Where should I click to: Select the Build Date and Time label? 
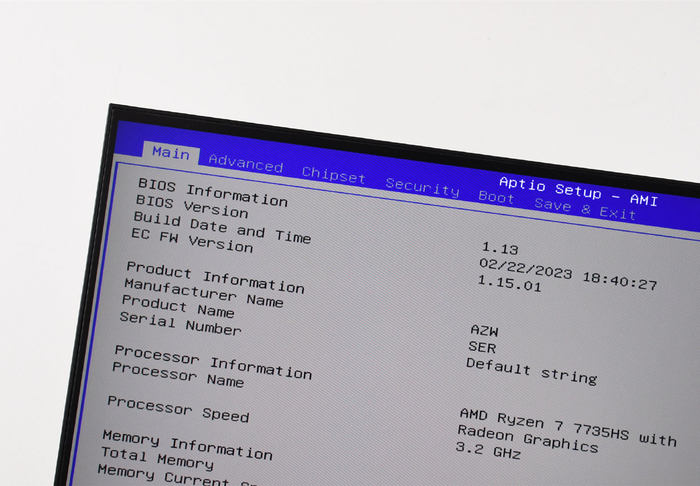click(x=222, y=228)
